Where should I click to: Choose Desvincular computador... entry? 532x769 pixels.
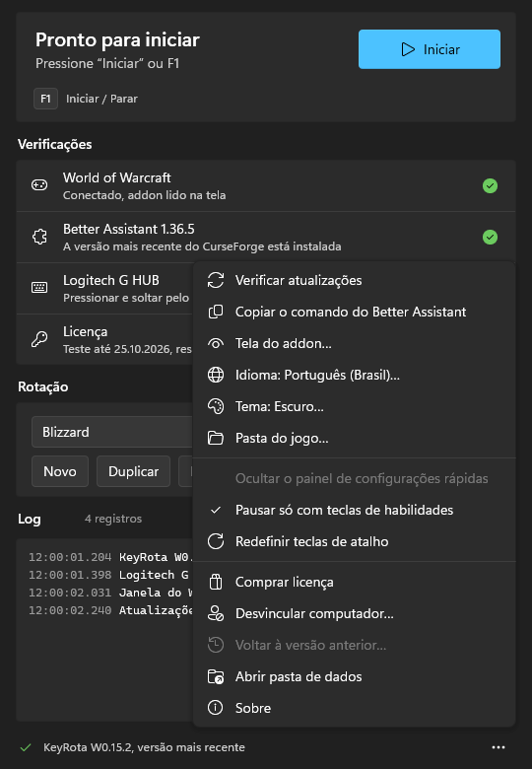pos(355,613)
